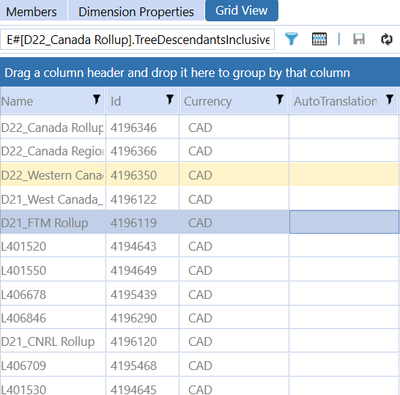The width and height of the screenshot is (400, 395).
Task: Click Id cell 4196346
Action: 143,127
